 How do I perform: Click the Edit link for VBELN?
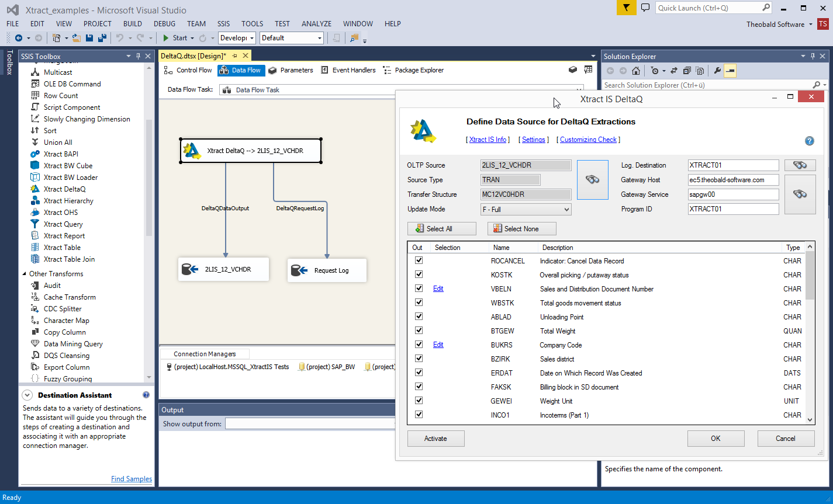[438, 289]
